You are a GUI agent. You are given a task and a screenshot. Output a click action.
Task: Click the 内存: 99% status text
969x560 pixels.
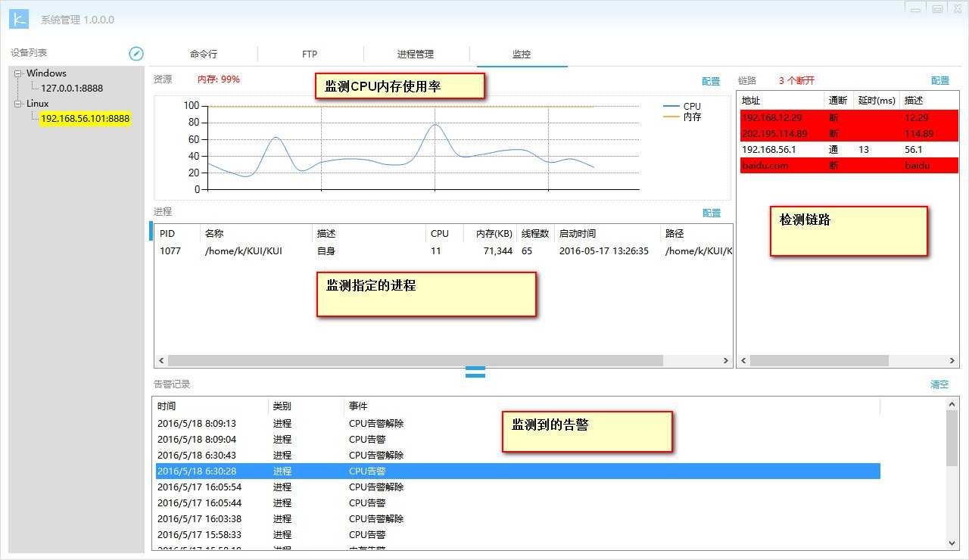click(x=219, y=79)
